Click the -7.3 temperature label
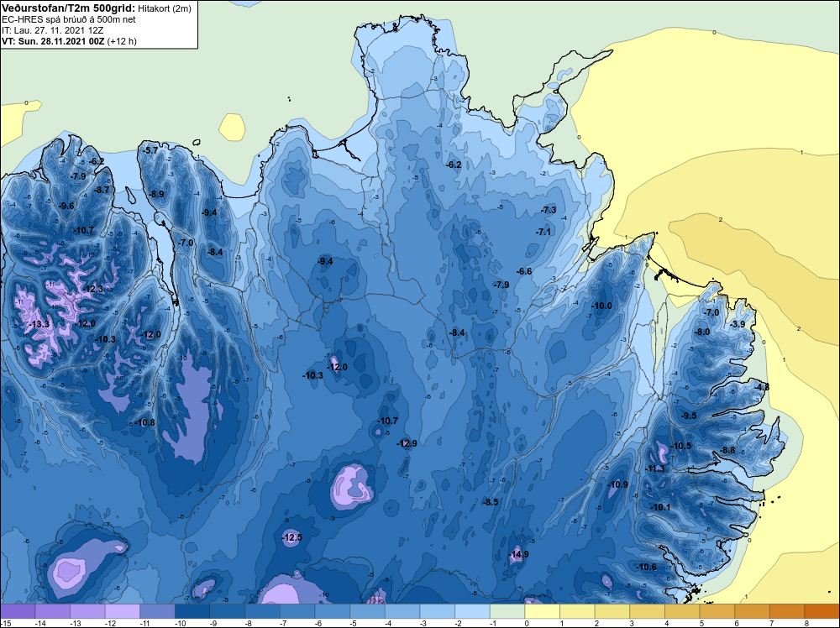Image resolution: width=840 pixels, height=628 pixels. pos(549,210)
